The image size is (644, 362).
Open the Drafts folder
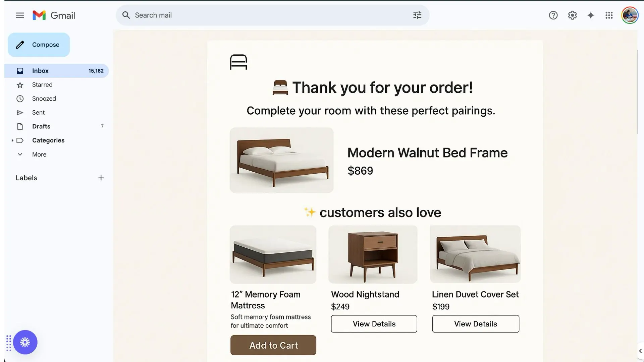coord(41,126)
